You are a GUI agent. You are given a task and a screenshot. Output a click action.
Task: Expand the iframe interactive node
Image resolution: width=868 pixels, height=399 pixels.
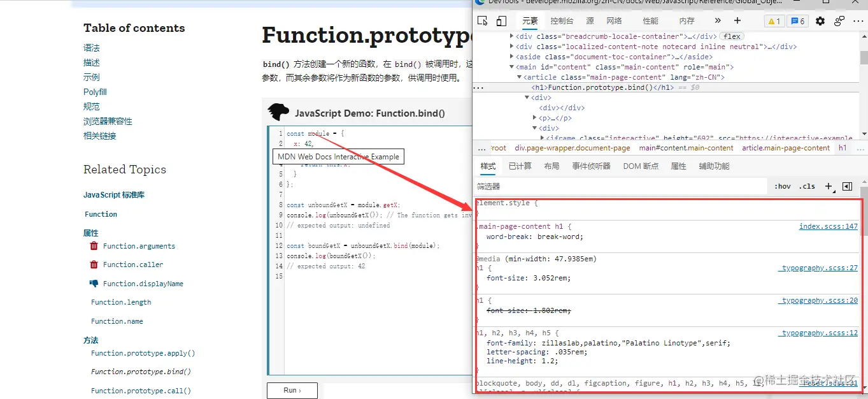[x=543, y=138]
